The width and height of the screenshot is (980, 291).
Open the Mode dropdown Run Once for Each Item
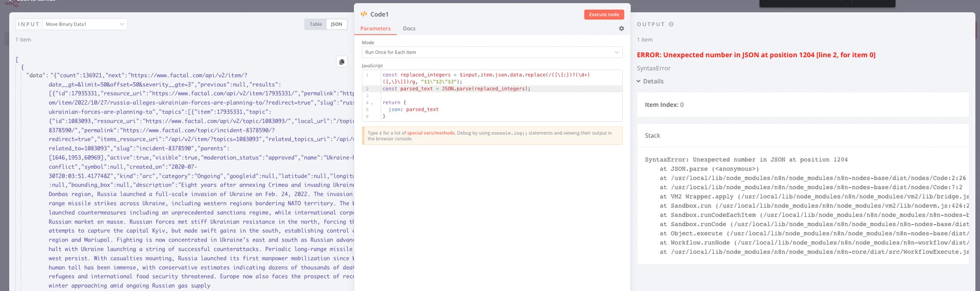[492, 52]
